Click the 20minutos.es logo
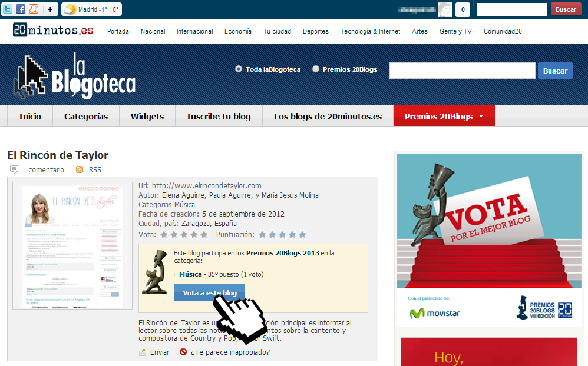Viewport: 588px width, 366px height. tap(53, 31)
